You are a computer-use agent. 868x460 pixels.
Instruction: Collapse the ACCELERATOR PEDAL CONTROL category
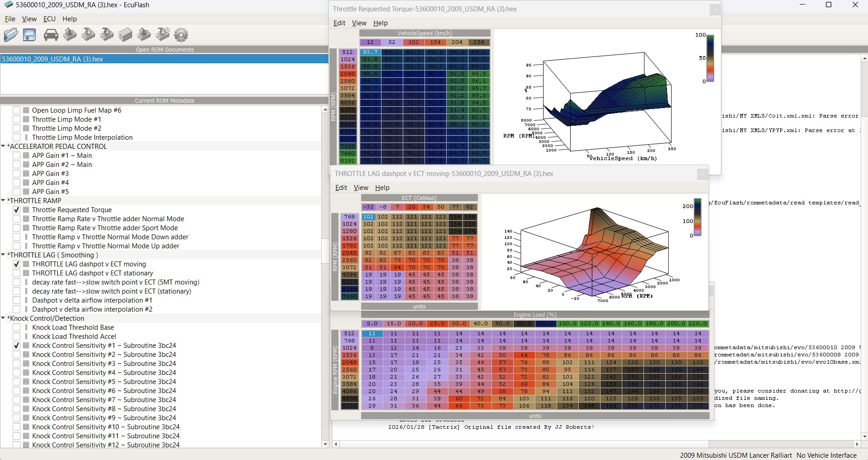pos(4,147)
